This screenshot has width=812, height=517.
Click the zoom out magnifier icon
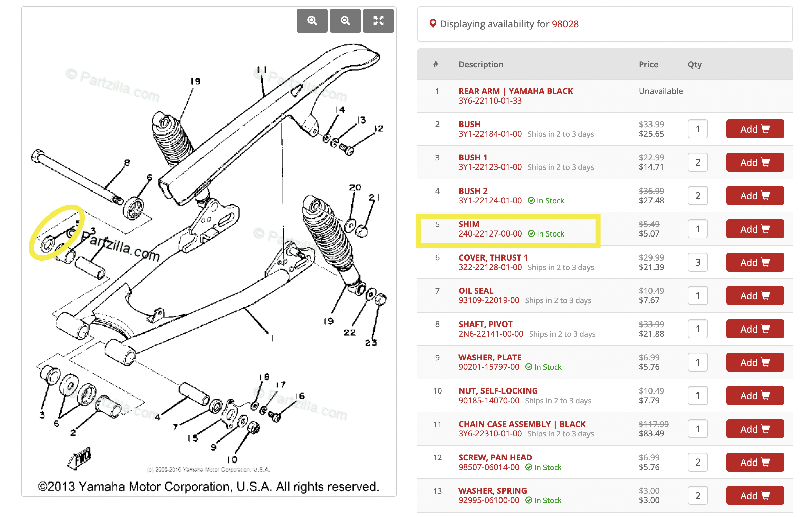(345, 21)
